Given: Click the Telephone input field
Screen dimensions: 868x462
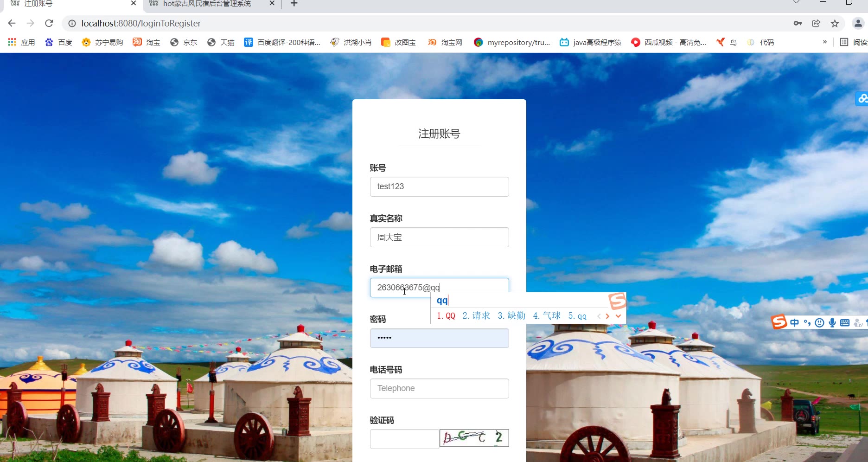Looking at the screenshot, I should [440, 388].
